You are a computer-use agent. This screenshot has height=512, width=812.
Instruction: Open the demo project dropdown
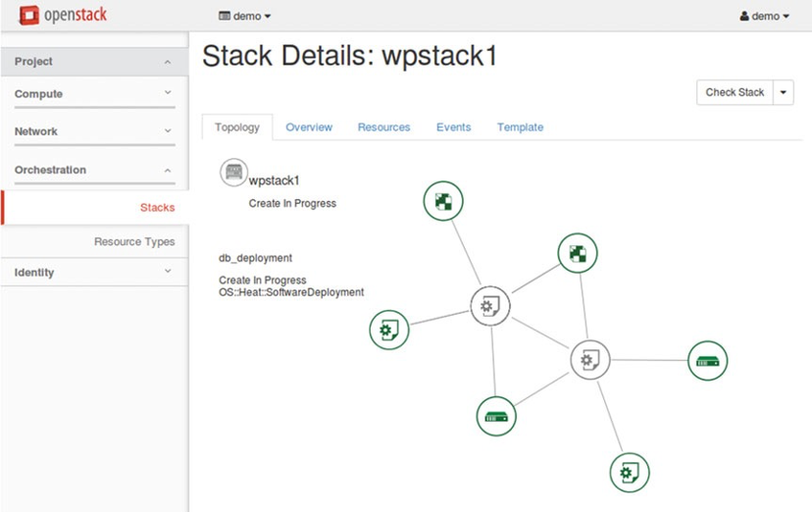pyautogui.click(x=245, y=16)
